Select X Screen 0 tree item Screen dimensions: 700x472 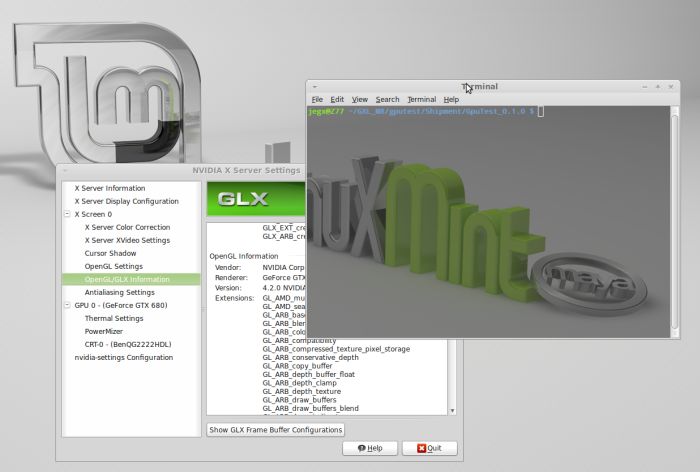93,214
